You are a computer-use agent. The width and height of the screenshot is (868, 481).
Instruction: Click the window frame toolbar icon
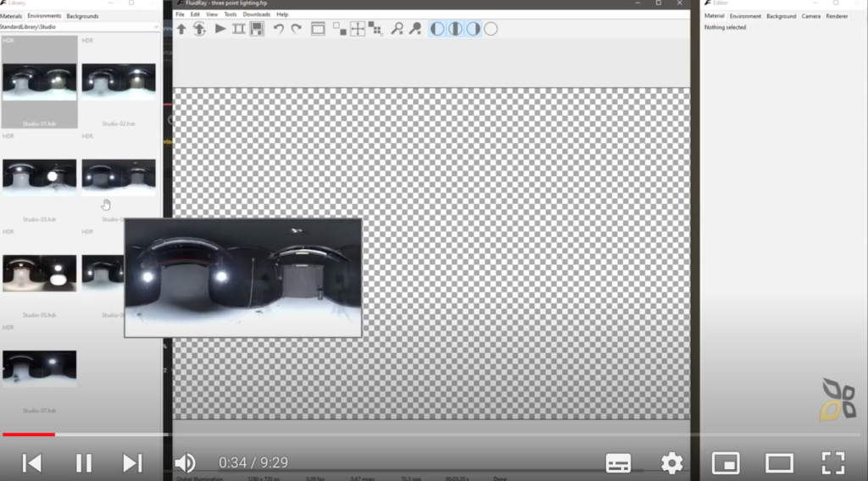pyautogui.click(x=318, y=29)
